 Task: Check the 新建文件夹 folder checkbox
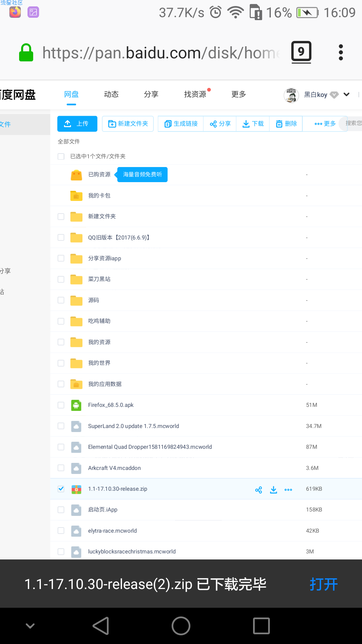coord(61,216)
